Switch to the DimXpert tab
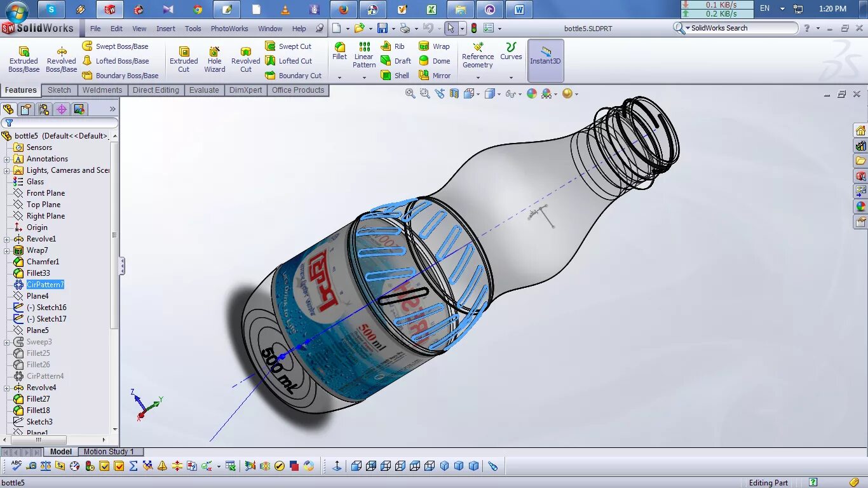 coord(246,90)
